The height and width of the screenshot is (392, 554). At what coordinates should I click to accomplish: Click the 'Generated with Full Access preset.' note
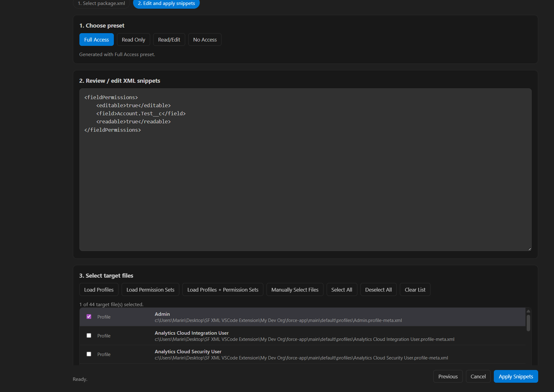(117, 54)
